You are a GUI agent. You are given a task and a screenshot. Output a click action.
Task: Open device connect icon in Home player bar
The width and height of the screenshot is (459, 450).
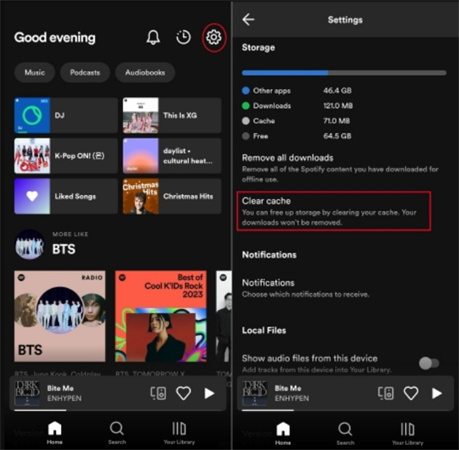pos(158,393)
